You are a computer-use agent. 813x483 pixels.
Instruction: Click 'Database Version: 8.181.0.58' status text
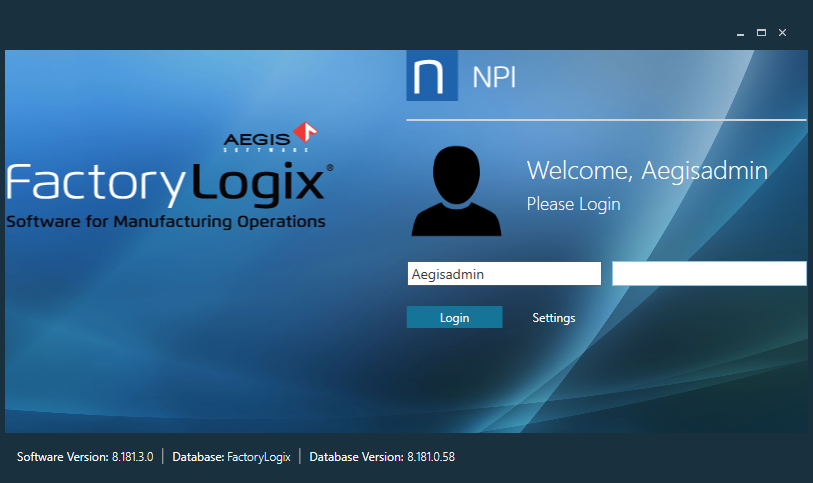point(382,457)
